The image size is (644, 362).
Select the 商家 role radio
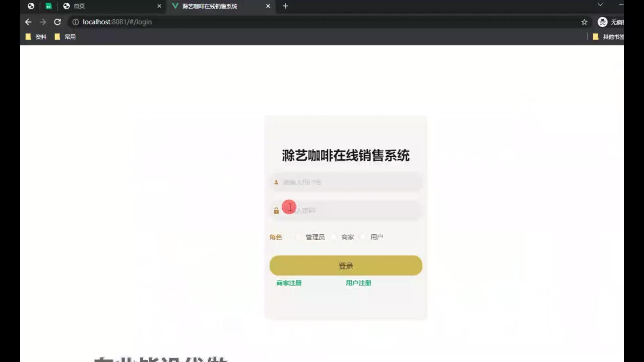(x=334, y=237)
